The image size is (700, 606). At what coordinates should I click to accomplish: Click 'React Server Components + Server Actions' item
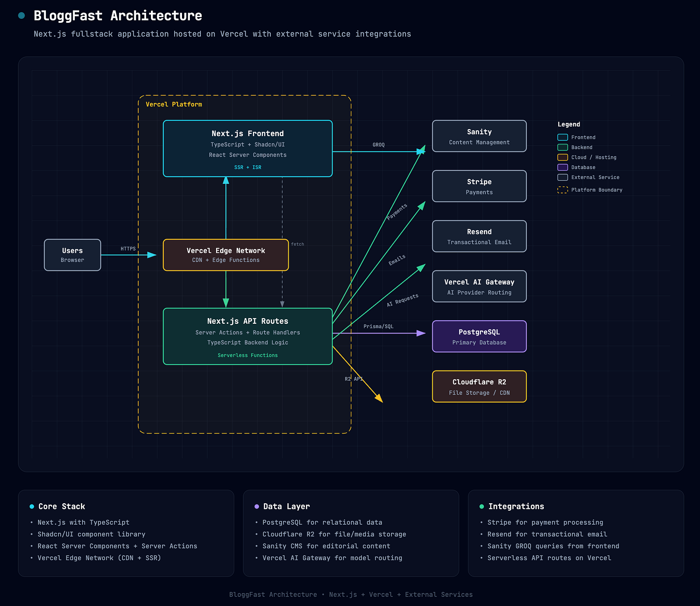coord(117,546)
